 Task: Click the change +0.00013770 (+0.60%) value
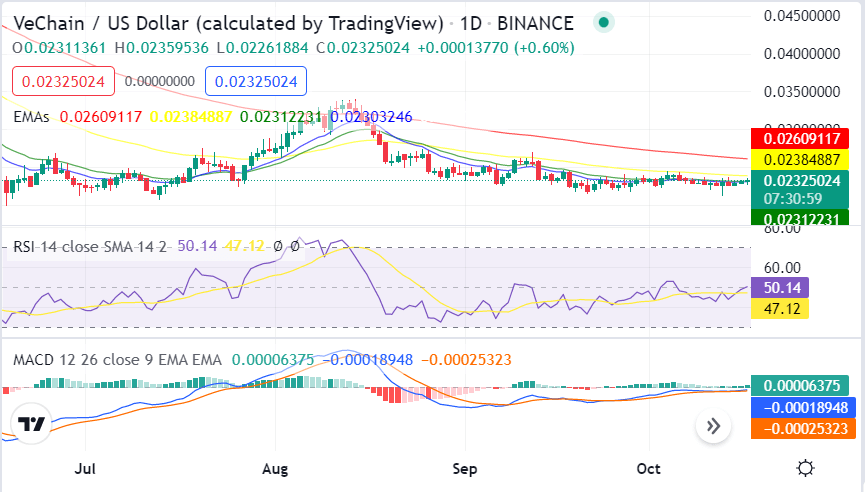(x=496, y=48)
